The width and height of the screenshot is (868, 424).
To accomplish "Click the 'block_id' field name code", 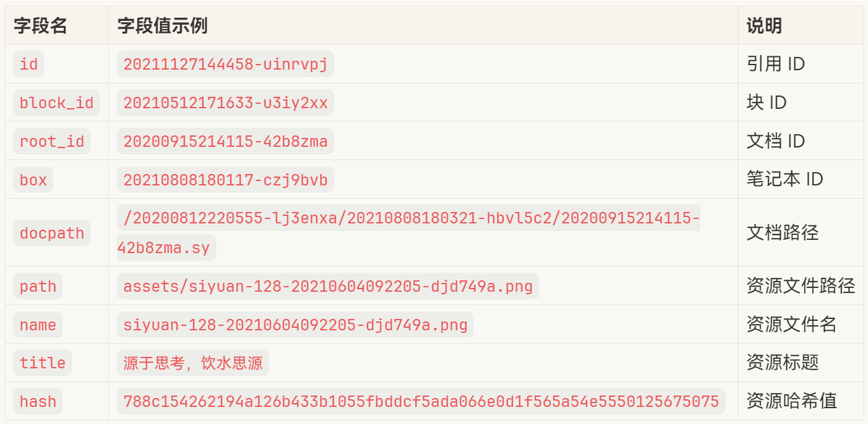I will tap(56, 103).
